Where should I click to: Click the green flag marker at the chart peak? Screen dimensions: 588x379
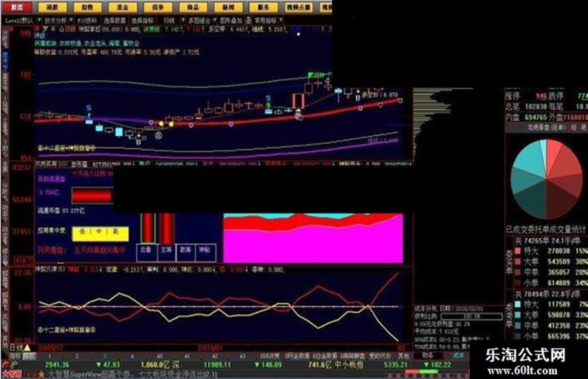pyautogui.click(x=311, y=75)
